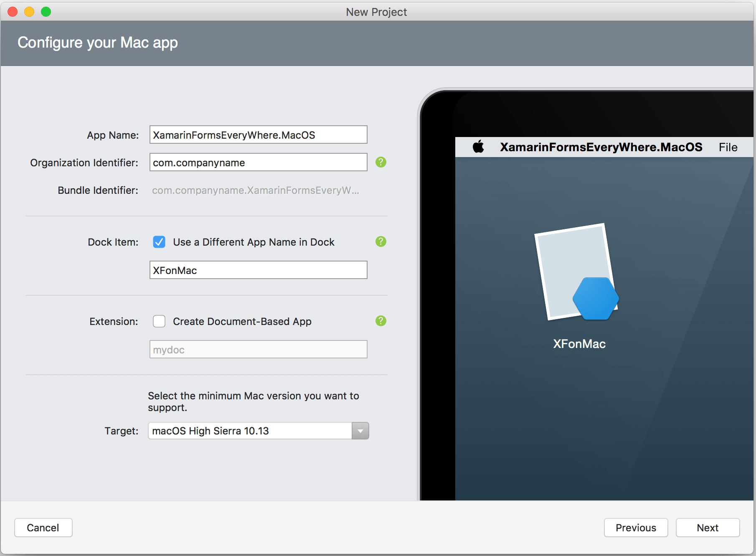Open help icon beside Extension option

tap(381, 321)
